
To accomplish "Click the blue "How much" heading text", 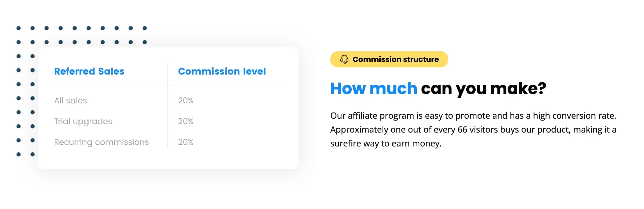I will click(x=373, y=88).
